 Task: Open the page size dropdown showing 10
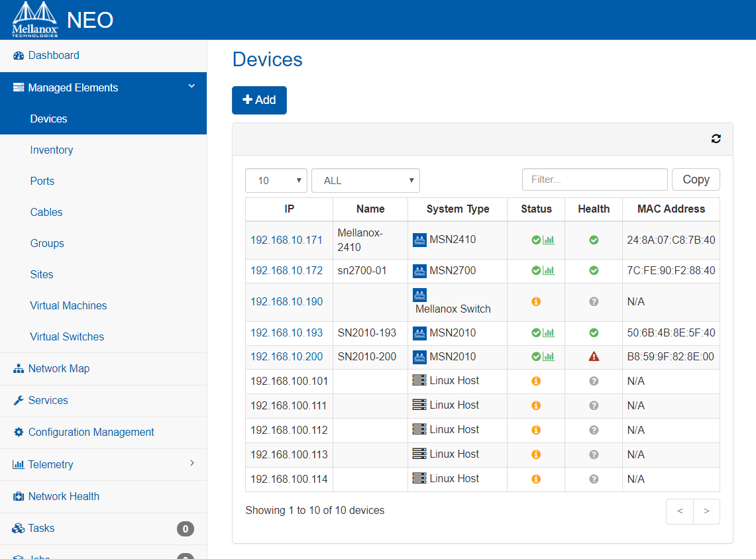pos(276,181)
